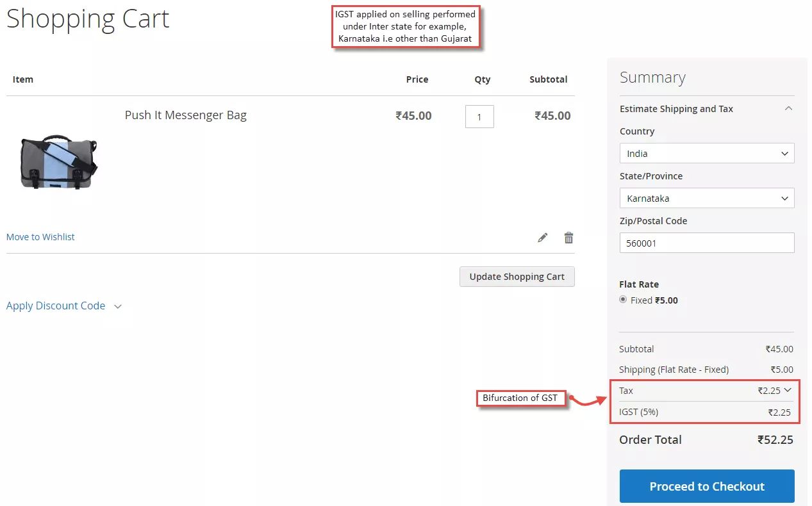Screen dimensions: 812x506
Task: Open the messenger bag product thumbnail
Action: (x=58, y=162)
